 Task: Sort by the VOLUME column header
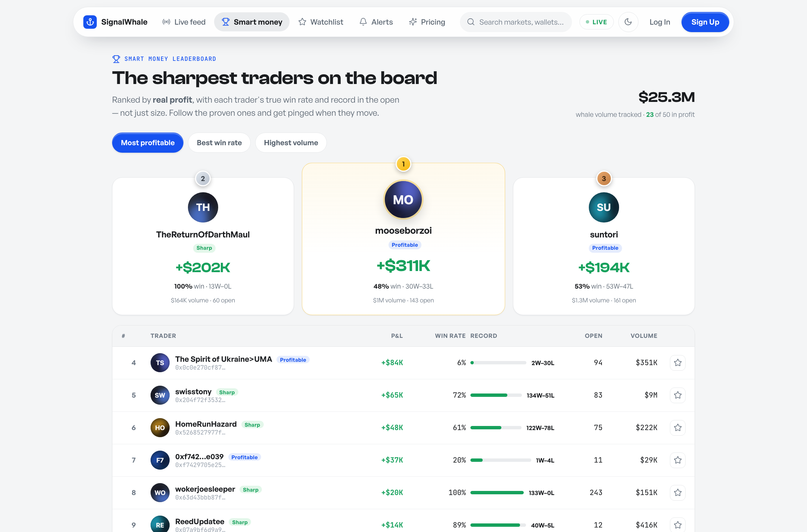tap(644, 336)
